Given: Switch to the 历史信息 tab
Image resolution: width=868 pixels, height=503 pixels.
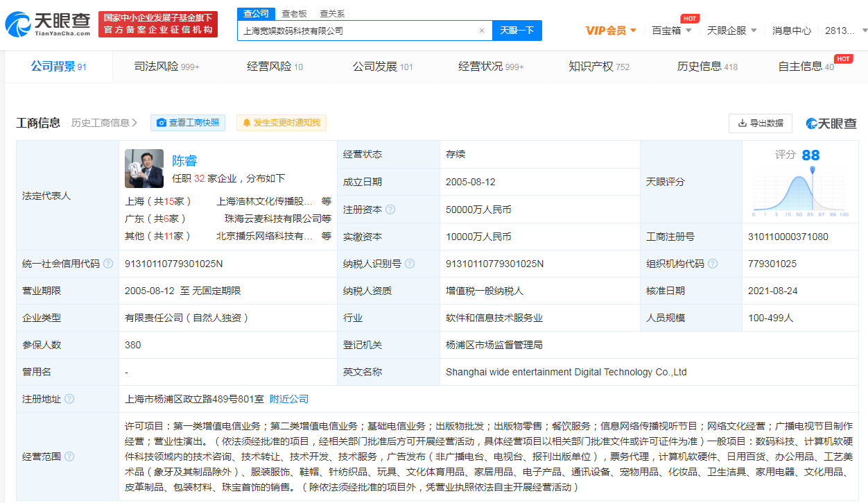Looking at the screenshot, I should pos(707,67).
